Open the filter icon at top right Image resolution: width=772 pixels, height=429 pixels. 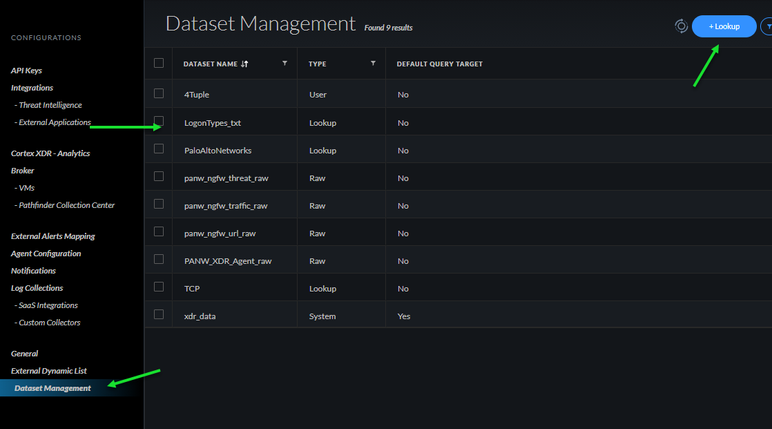click(x=766, y=26)
